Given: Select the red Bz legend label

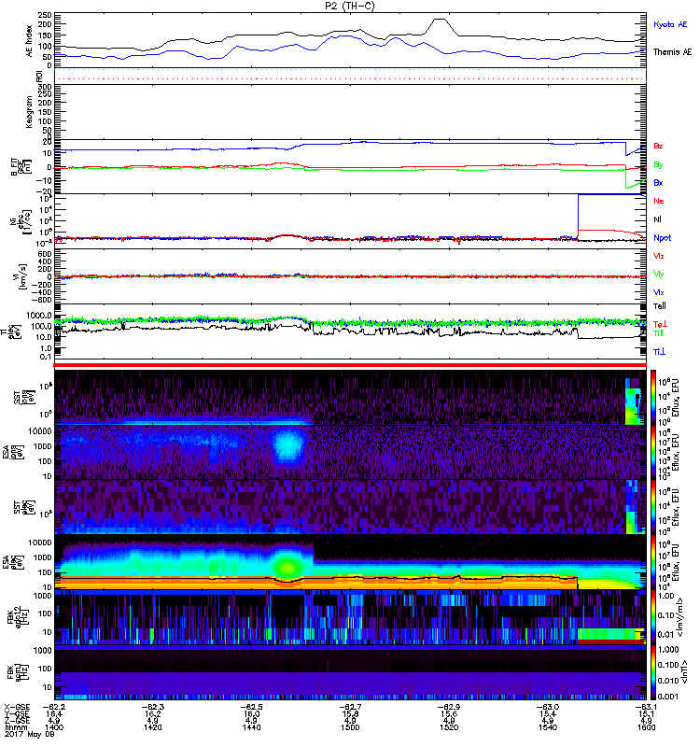Looking at the screenshot, I should [x=658, y=147].
